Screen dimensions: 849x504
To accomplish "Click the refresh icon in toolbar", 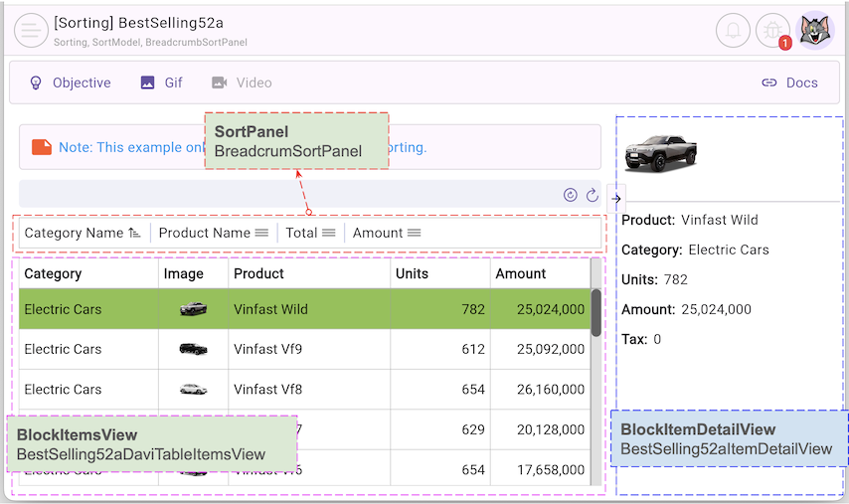I will coord(593,195).
